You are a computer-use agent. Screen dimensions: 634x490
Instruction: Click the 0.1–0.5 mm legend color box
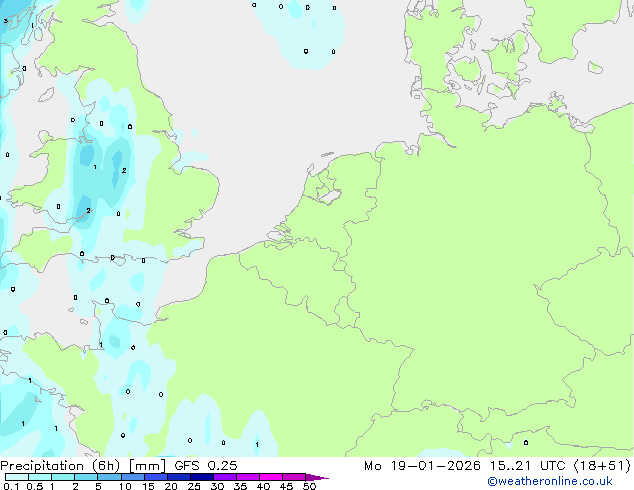[17, 477]
